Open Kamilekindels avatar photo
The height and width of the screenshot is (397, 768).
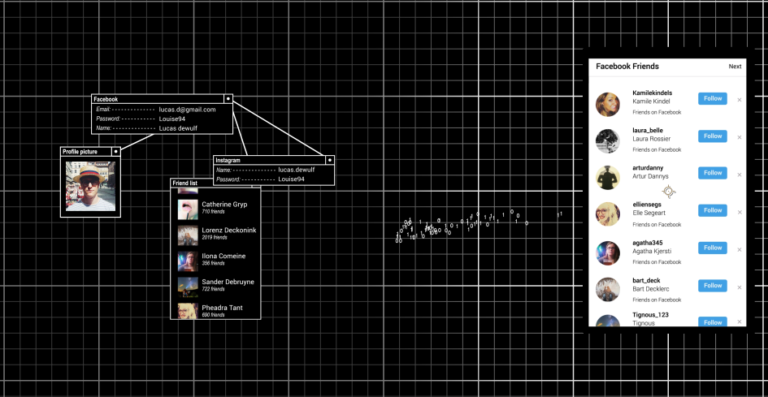click(608, 104)
